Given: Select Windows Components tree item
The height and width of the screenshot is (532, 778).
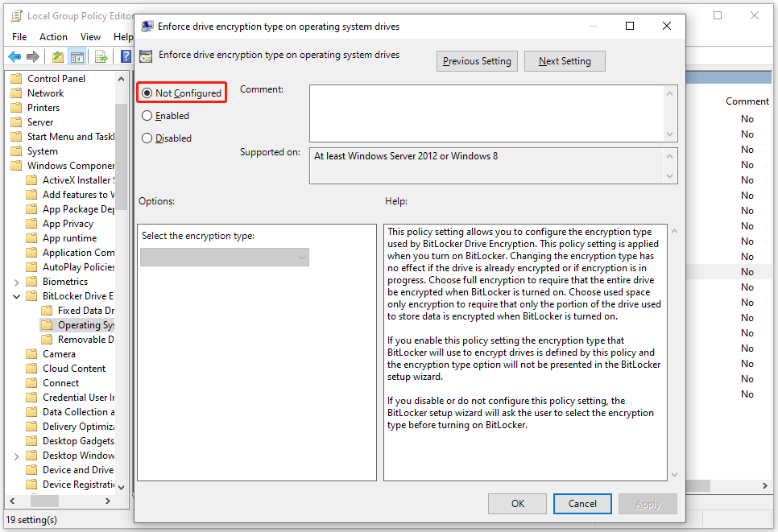Looking at the screenshot, I should [71, 166].
